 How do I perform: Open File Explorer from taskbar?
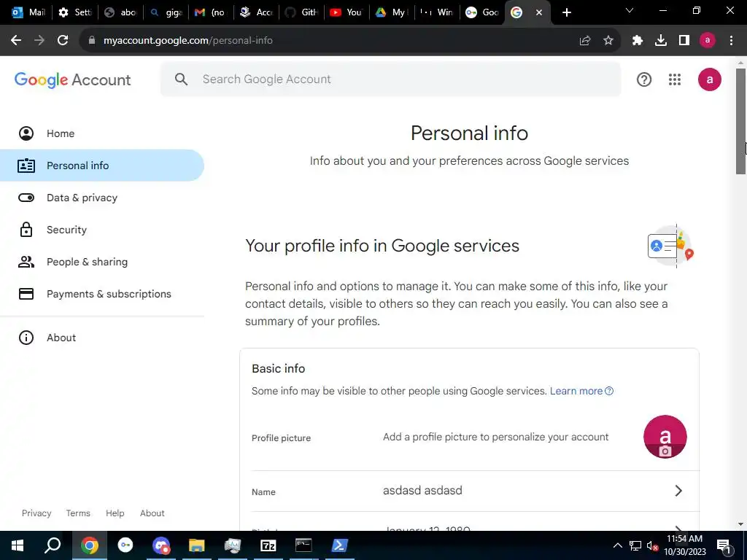click(197, 545)
